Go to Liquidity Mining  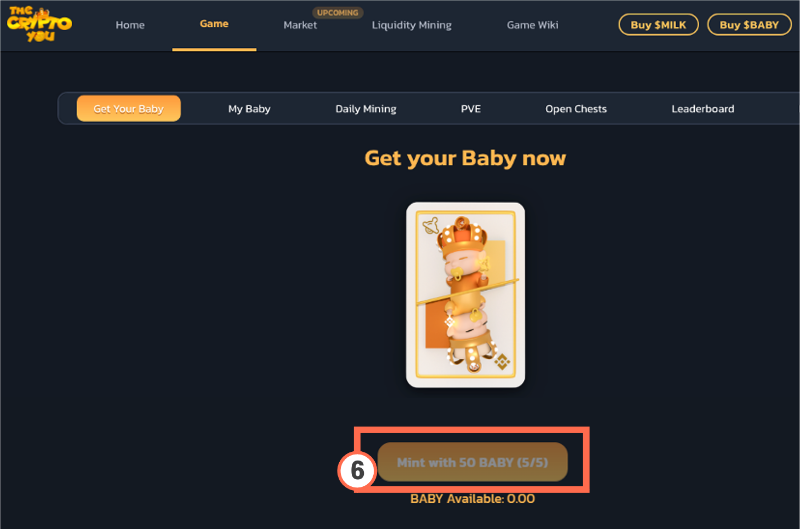[412, 25]
